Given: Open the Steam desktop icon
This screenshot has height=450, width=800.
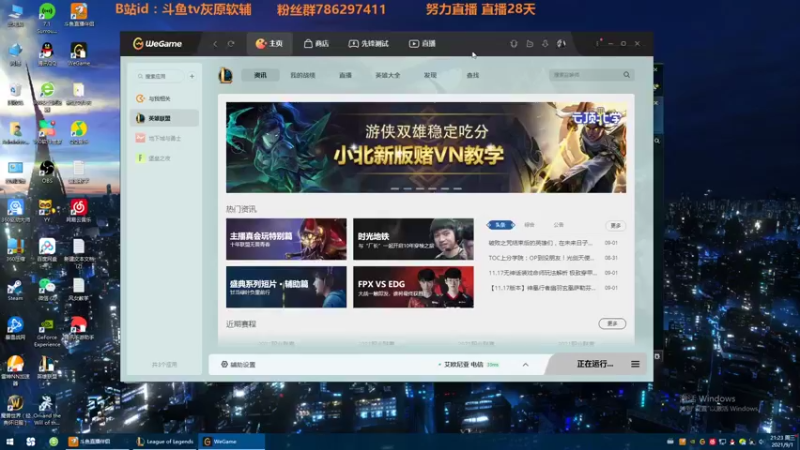Looking at the screenshot, I should point(15,289).
